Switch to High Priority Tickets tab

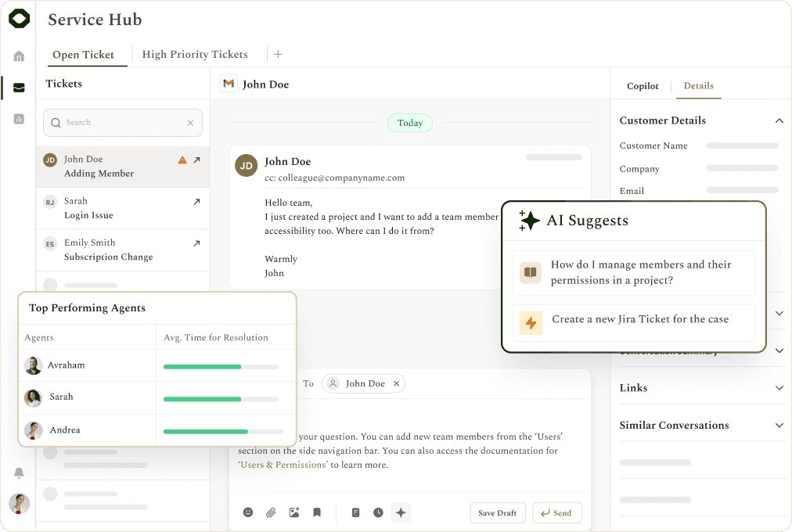tap(195, 54)
